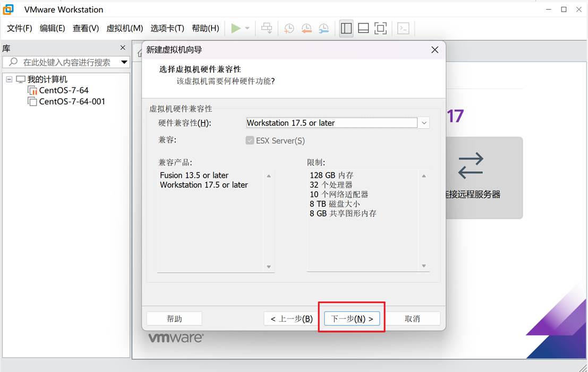Screen dimensions: 588x372
Task: Take a snapshot with the clock-plus icon
Action: [289, 29]
